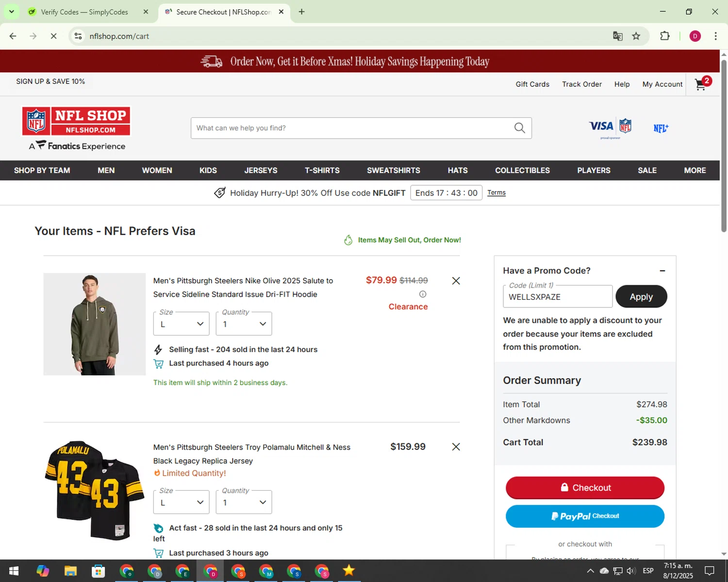Viewport: 728px width, 582px height.
Task: Remove the Troy Polamalu Jersey item
Action: tap(456, 447)
